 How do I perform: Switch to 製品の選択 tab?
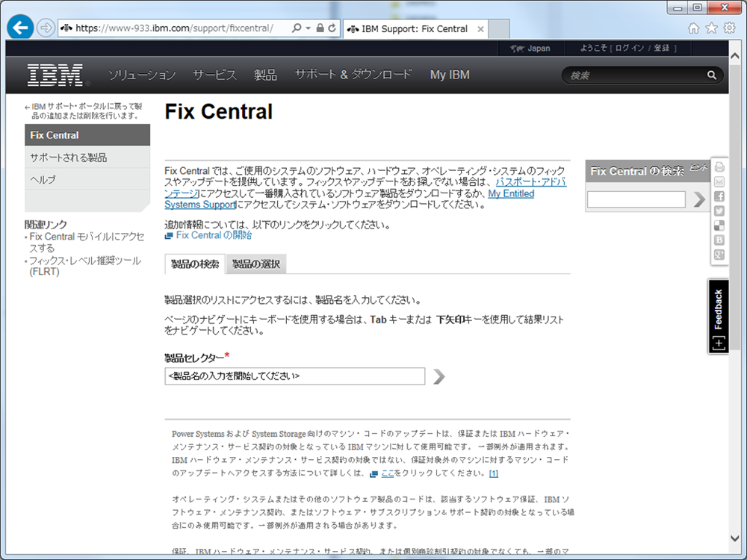255,264
